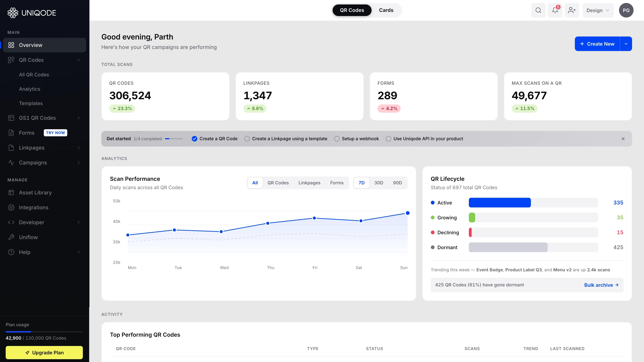The image size is (644, 362).
Task: Filter chart by Forms tab
Action: [337, 183]
